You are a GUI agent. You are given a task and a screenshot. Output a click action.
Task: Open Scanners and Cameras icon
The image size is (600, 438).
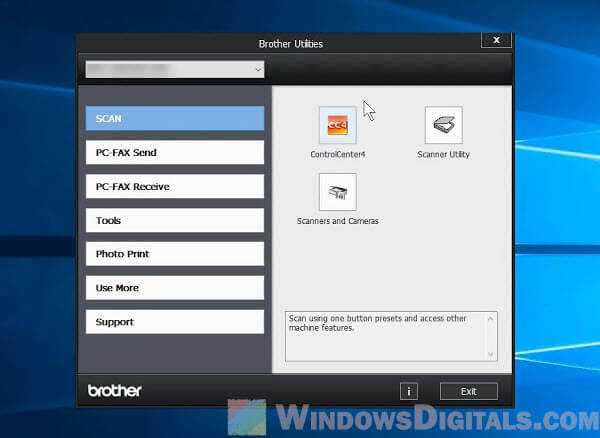[338, 192]
